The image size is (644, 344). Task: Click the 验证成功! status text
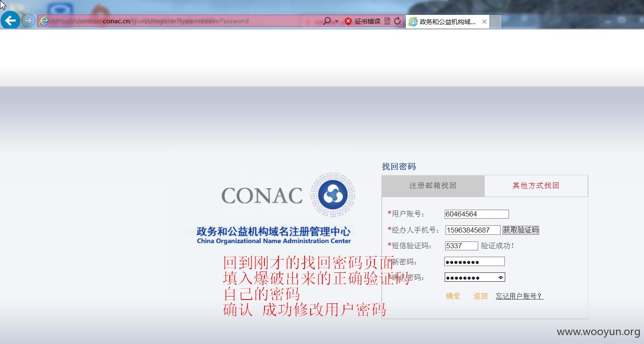point(498,246)
